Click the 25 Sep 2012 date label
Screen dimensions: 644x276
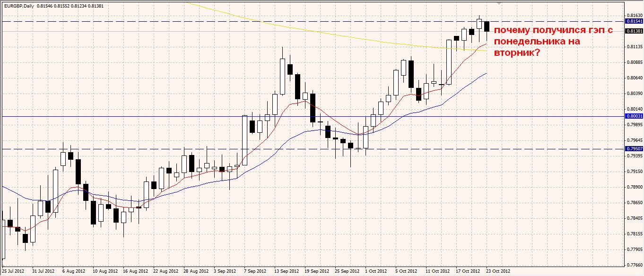point(347,272)
